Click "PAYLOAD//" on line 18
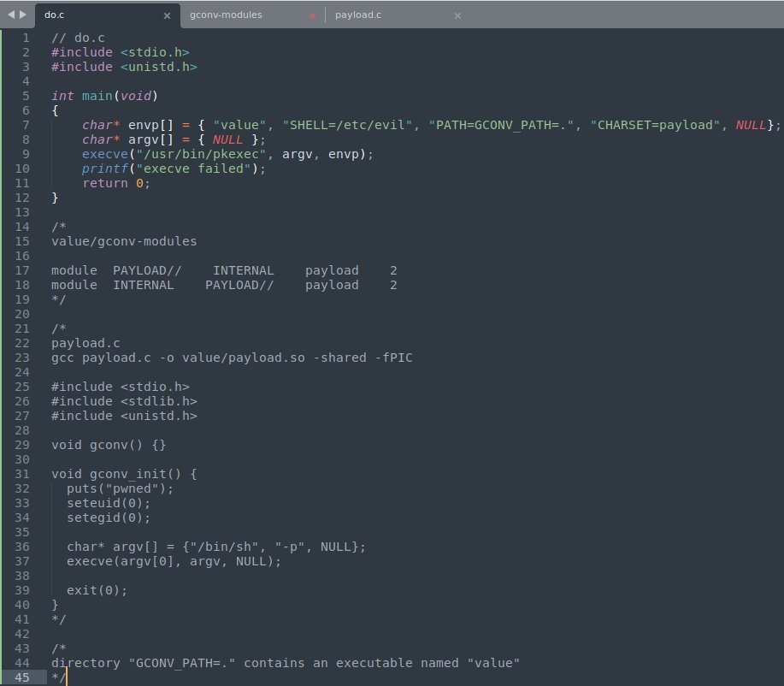The height and width of the screenshot is (686, 784). (239, 285)
